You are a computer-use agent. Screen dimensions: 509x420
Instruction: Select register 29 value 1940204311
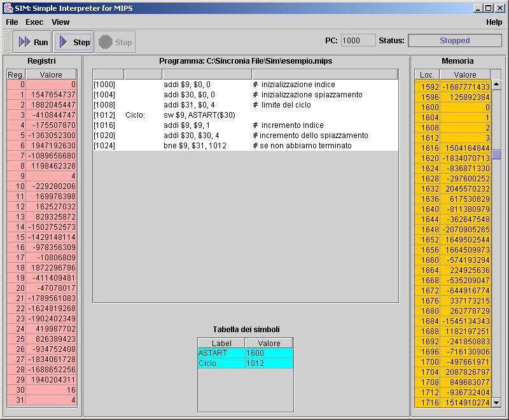coord(52,380)
